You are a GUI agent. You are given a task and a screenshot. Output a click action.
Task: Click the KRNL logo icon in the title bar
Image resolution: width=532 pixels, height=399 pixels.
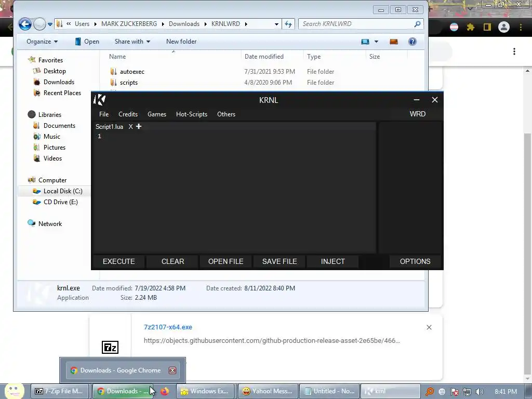point(99,100)
